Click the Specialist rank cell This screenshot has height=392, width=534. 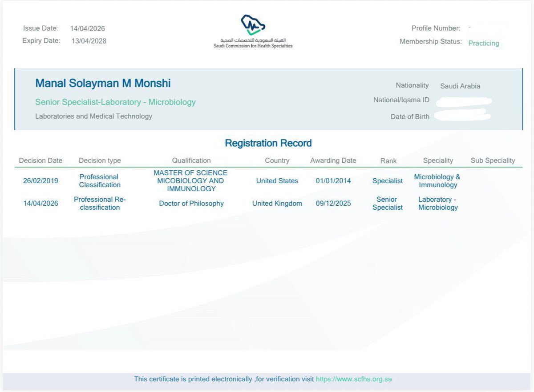click(x=388, y=181)
